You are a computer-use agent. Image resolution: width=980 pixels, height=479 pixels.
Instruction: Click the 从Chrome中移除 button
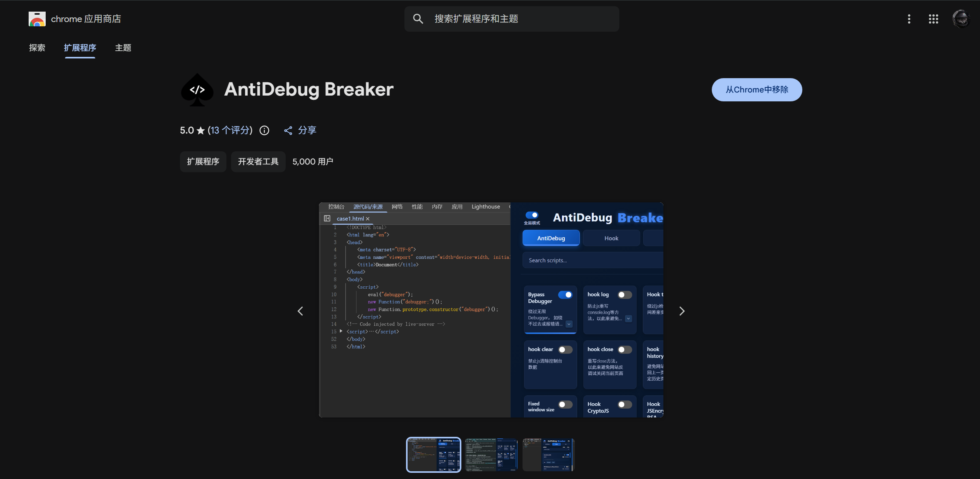[757, 90]
